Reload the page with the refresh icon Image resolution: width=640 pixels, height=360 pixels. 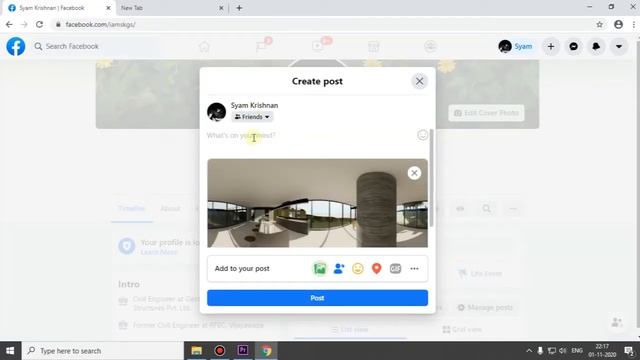(39, 24)
